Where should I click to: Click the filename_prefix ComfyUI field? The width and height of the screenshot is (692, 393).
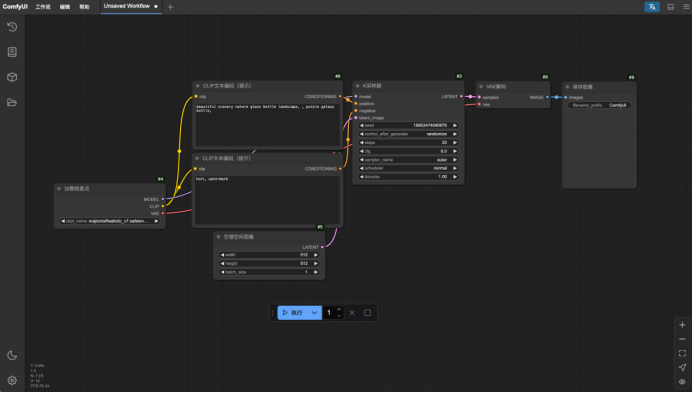[599, 105]
